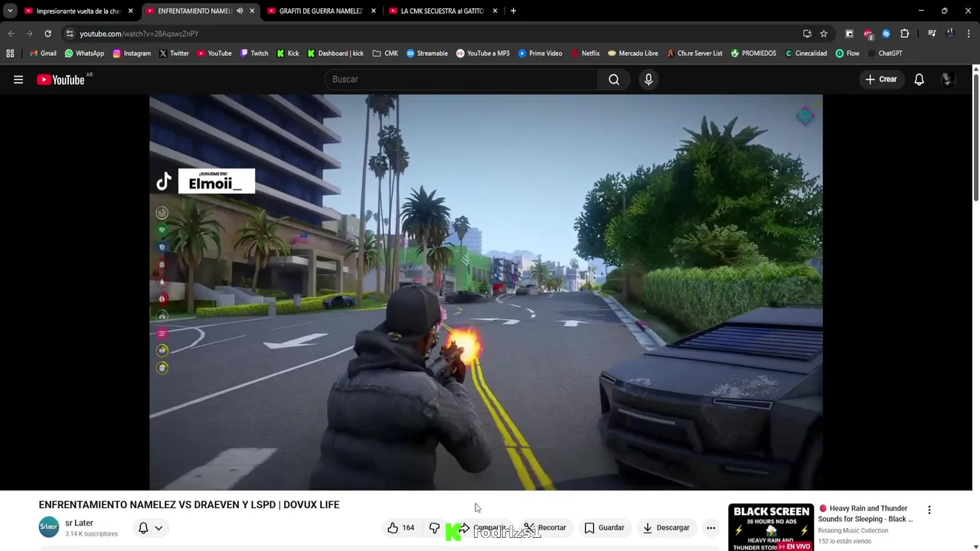The width and height of the screenshot is (980, 551).
Task: Reload the current page
Action: [47, 34]
